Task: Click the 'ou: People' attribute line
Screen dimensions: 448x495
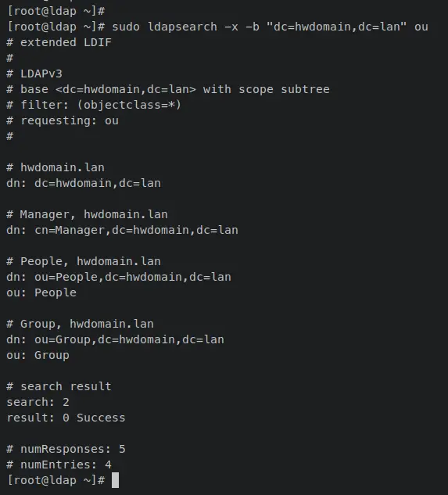Action: click(x=41, y=292)
